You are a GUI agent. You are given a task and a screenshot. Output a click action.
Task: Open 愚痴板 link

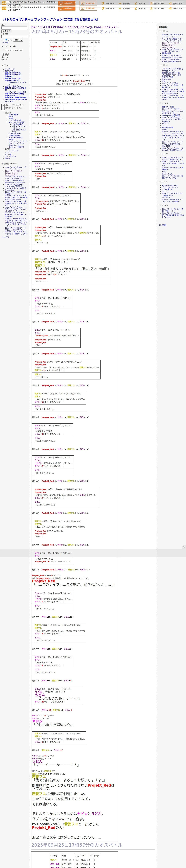pos(11,139)
